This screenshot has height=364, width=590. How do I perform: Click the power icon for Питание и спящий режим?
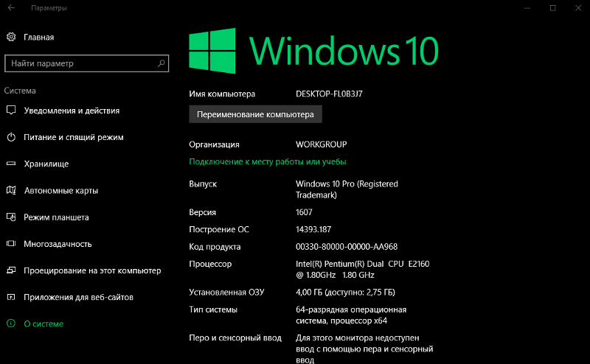coord(11,137)
